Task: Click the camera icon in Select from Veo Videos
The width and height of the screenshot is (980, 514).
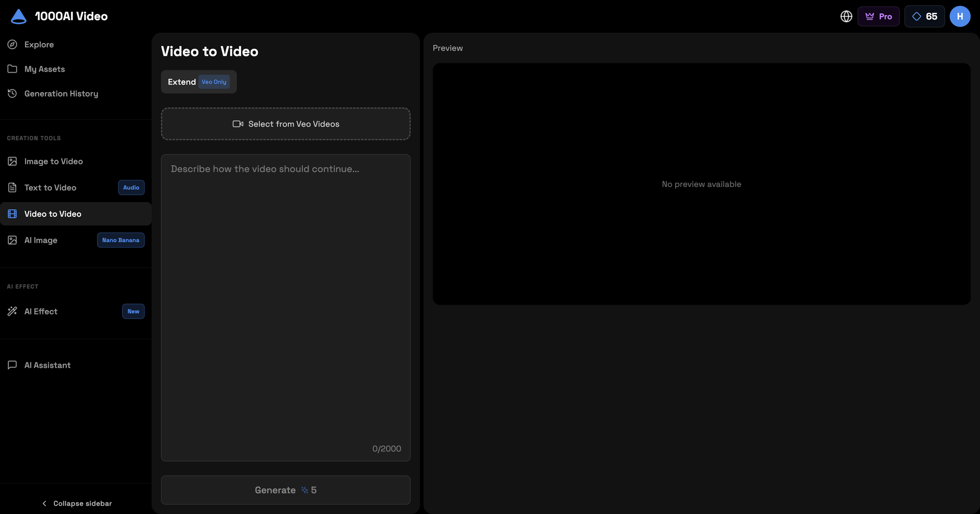Action: [x=238, y=124]
